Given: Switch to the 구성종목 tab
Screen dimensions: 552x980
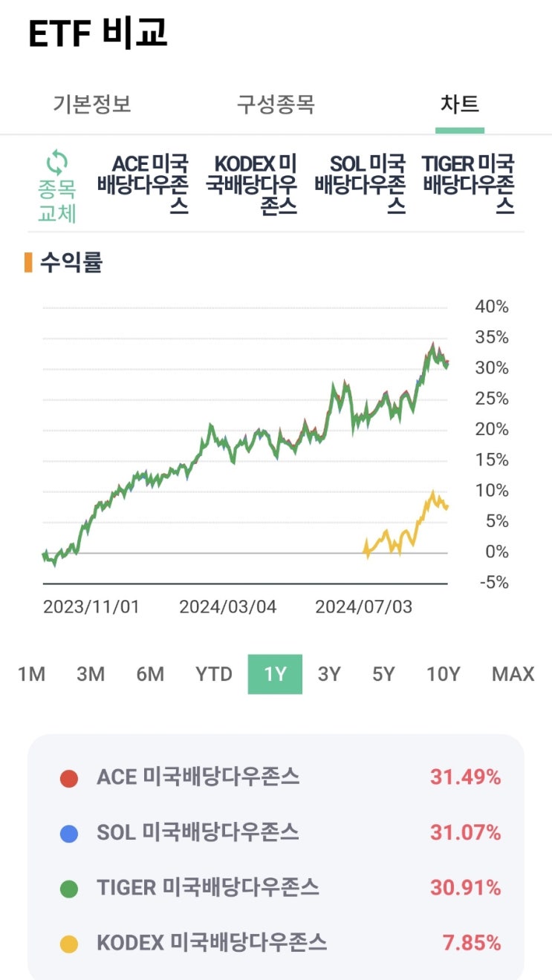Looking at the screenshot, I should click(276, 105).
